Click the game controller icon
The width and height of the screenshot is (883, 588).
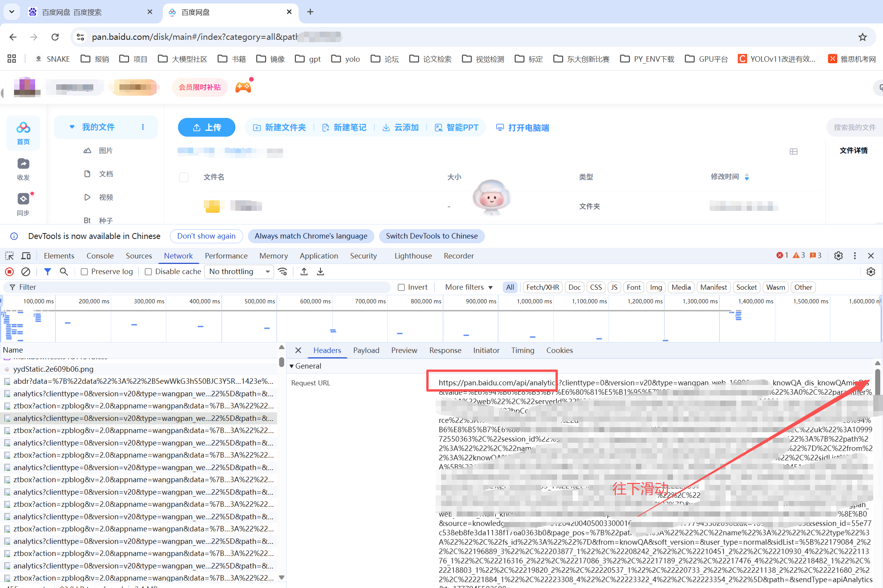[x=243, y=87]
